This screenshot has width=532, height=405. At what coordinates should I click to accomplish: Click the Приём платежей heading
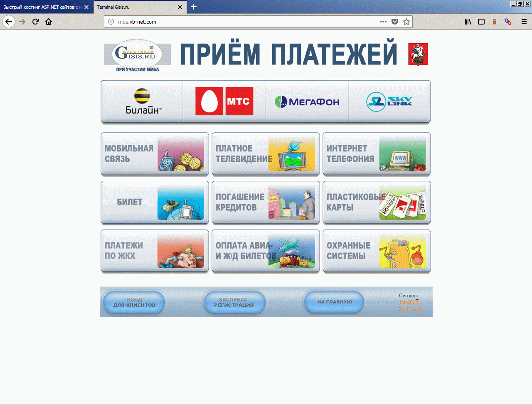[x=288, y=52]
